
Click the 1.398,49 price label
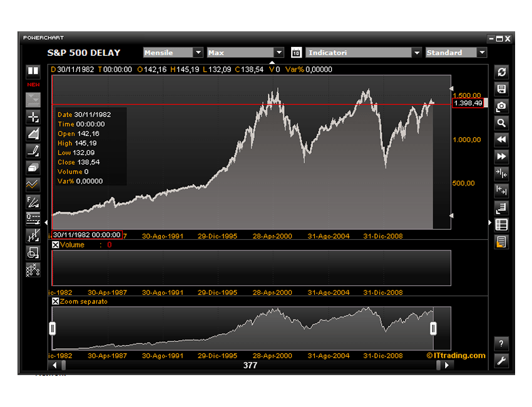pos(468,103)
